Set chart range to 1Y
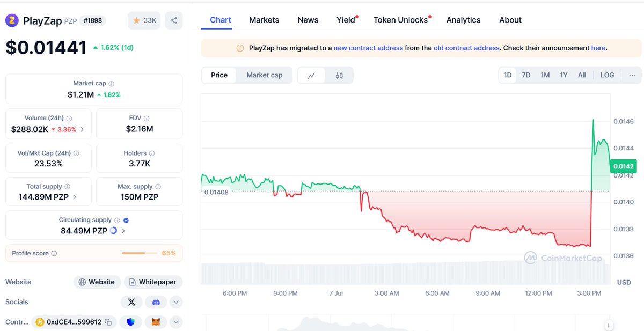The height and width of the screenshot is (331, 644). coord(563,75)
